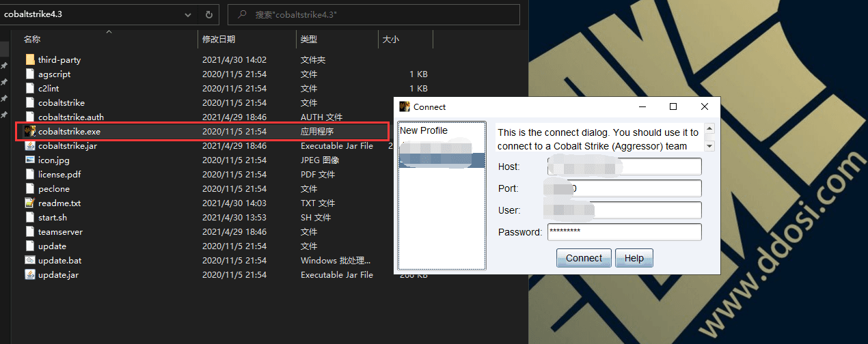
Task: Refresh the cobaltstrike4.3 folder view
Action: click(x=208, y=14)
